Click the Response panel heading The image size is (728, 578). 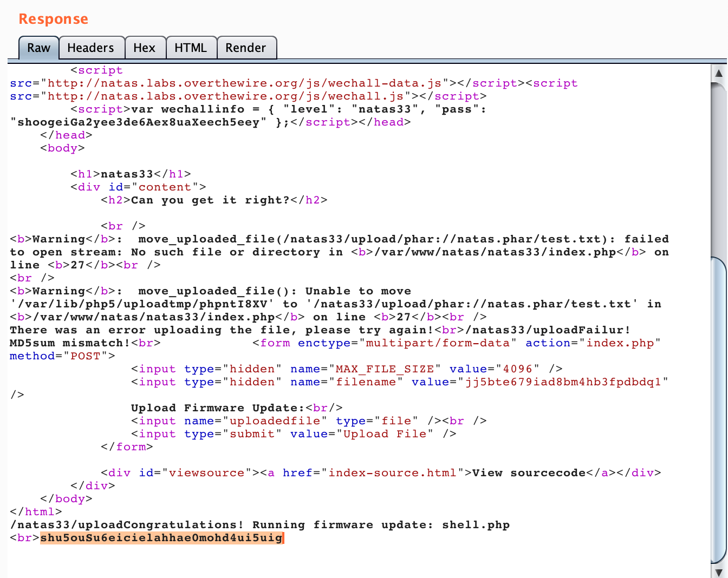pyautogui.click(x=53, y=19)
